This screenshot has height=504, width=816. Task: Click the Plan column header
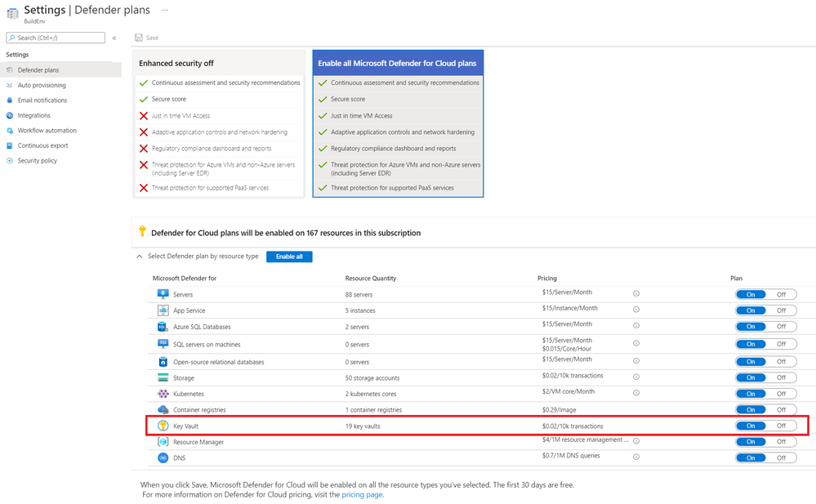point(736,278)
